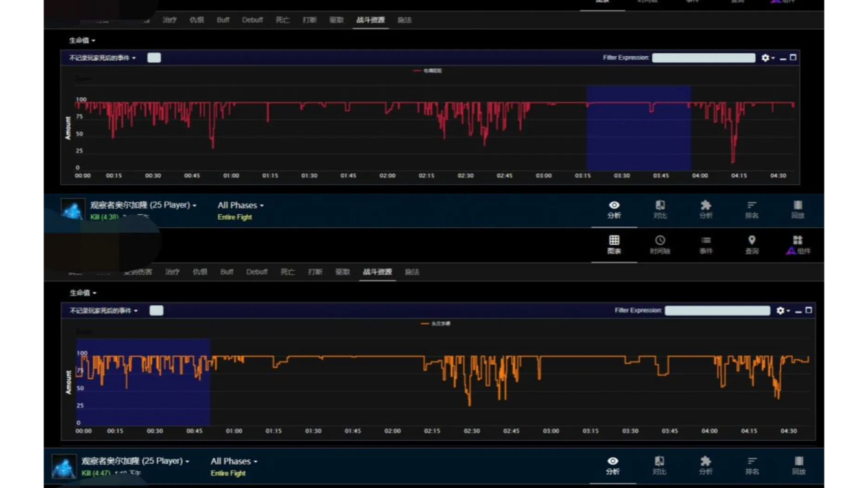This screenshot has width=868, height=488.
Task: Click the boss portrait in the bottom bar
Action: tap(64, 467)
